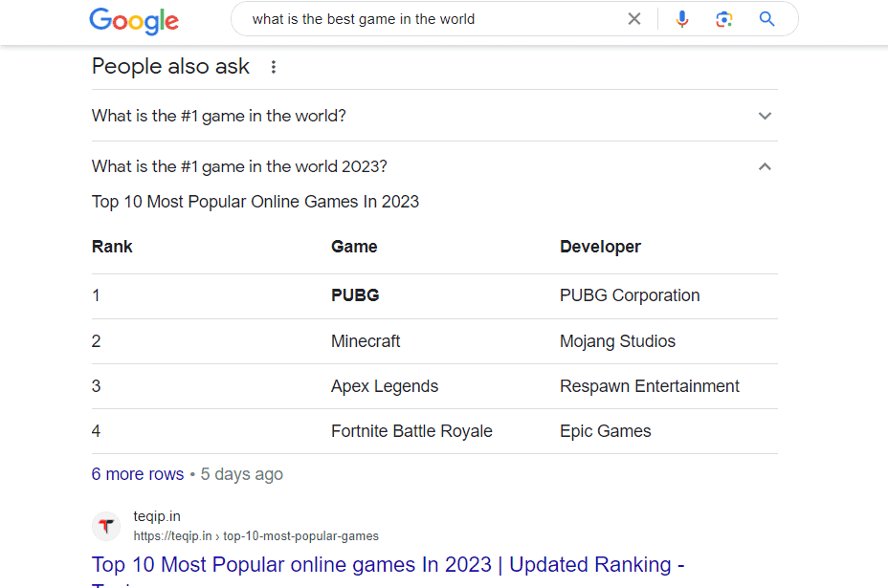Open the 6 more rows link
Viewport: 888px width, 588px height.
(x=137, y=473)
